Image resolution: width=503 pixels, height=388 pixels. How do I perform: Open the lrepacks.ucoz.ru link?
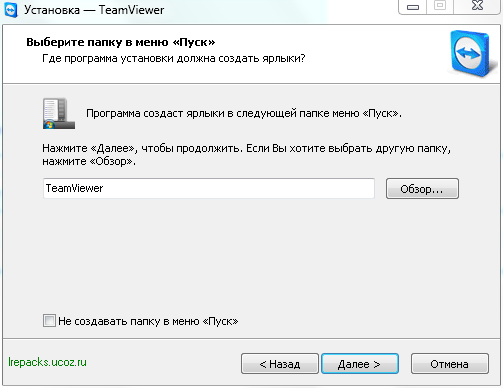pyautogui.click(x=47, y=362)
